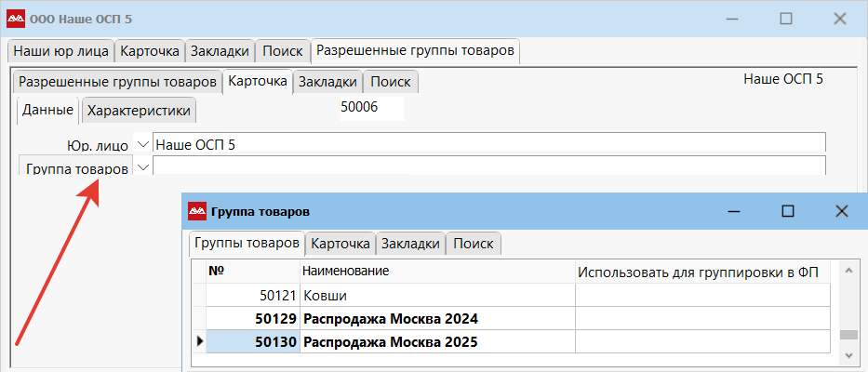Image resolution: width=868 pixels, height=372 pixels.
Task: Switch to the Наши юр лица tab
Action: pos(61,51)
